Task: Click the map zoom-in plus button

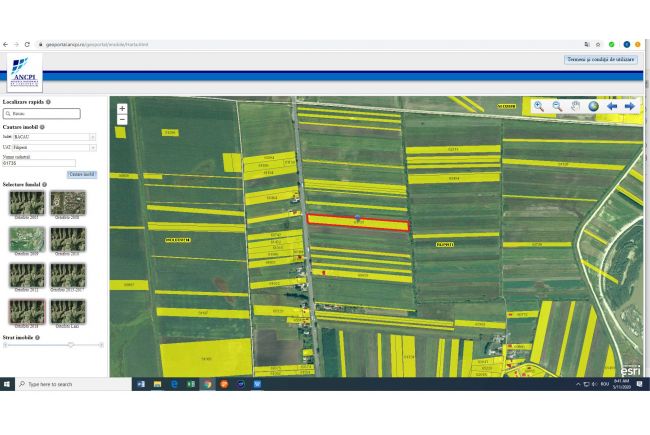Action: tap(122, 109)
